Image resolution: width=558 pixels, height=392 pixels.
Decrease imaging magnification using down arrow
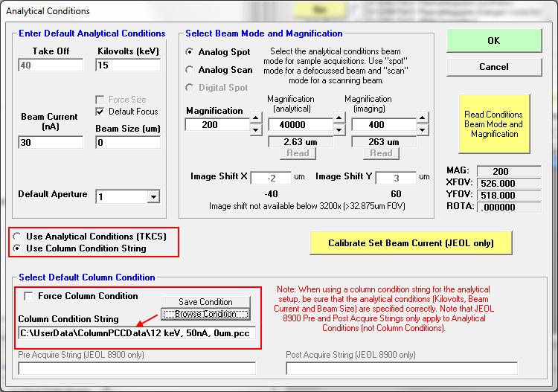click(x=422, y=130)
